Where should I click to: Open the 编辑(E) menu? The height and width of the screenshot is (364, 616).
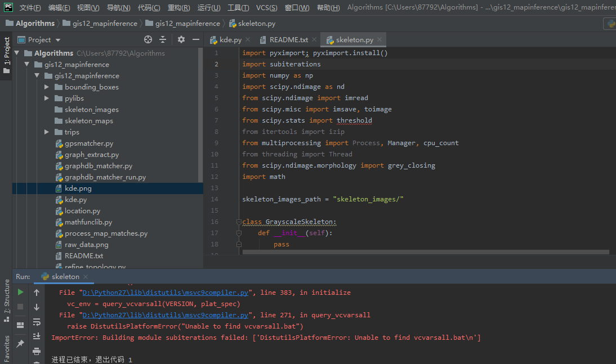(x=59, y=7)
